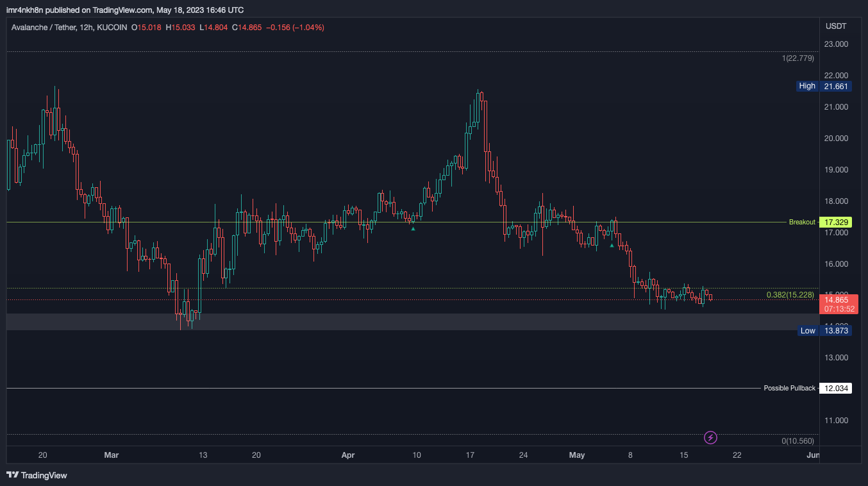Screen dimensions: 868x486
Task: Click the 8 date axis label
Action: pyautogui.click(x=630, y=455)
